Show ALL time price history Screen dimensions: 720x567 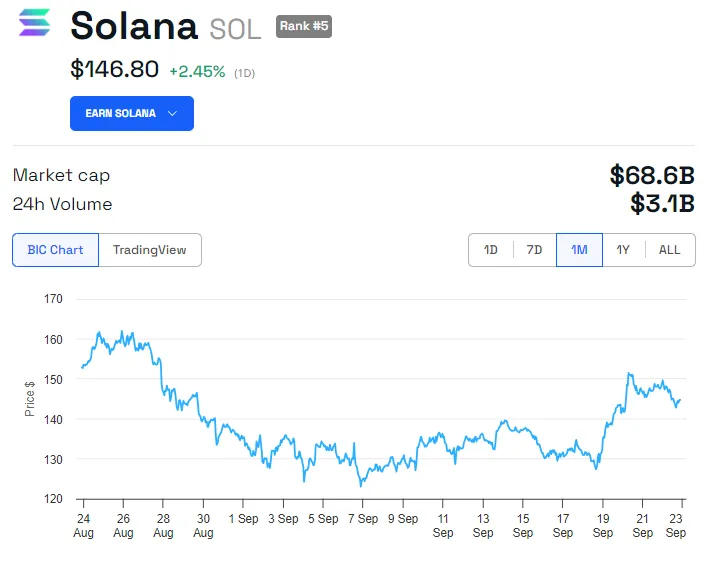pos(669,250)
